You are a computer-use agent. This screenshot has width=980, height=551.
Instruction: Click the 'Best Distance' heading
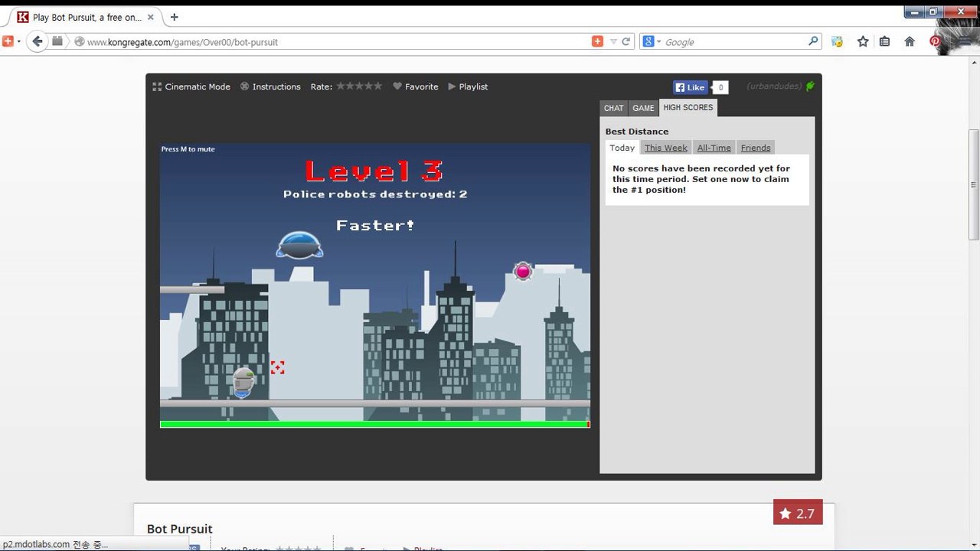click(x=637, y=132)
